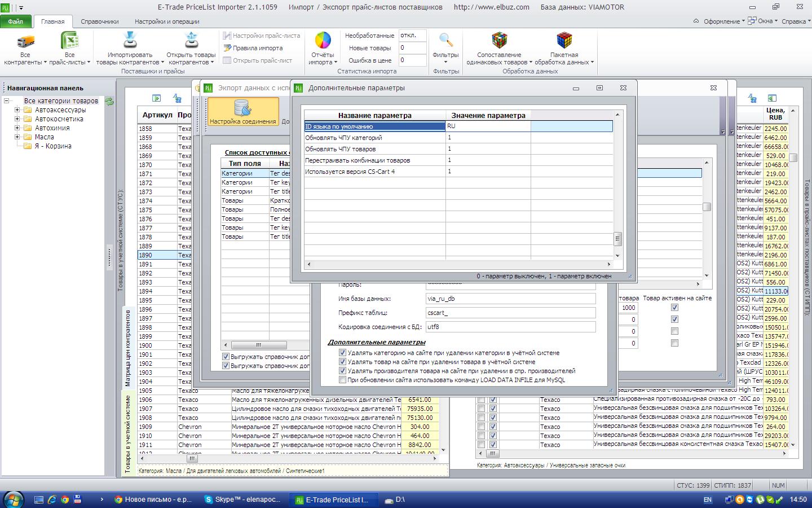Switch to the 'Настройки и операции' ribbon tab
This screenshot has height=508, width=812.
coord(167,21)
